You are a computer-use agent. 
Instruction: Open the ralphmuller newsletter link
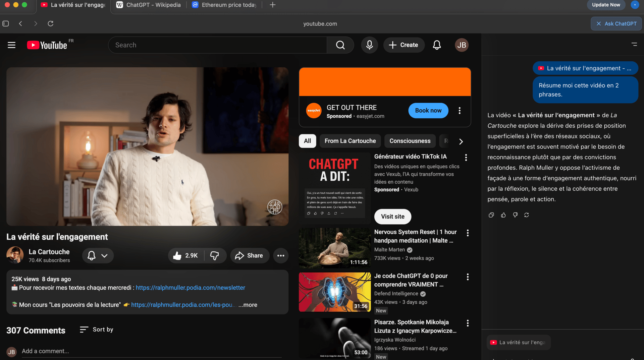190,288
